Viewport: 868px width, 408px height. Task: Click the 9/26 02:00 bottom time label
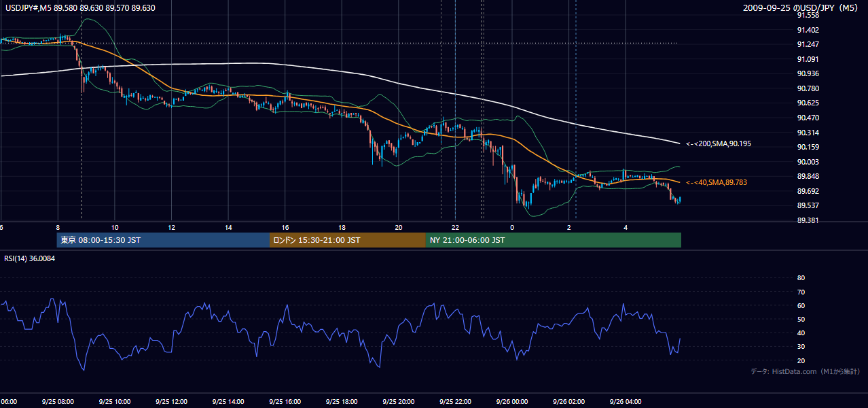point(568,402)
